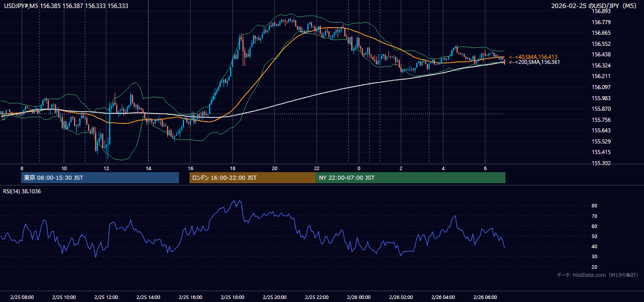
Task: Click price axis value 155.756
Action: (601, 120)
